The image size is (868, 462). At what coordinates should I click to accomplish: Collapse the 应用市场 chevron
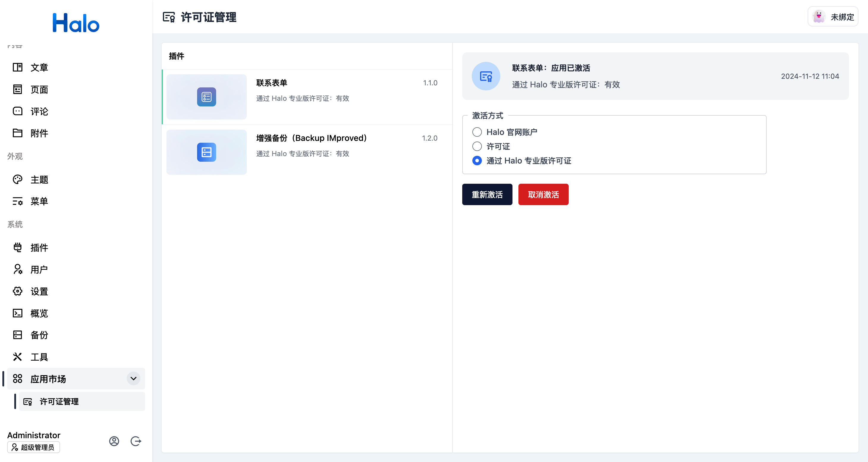click(133, 378)
